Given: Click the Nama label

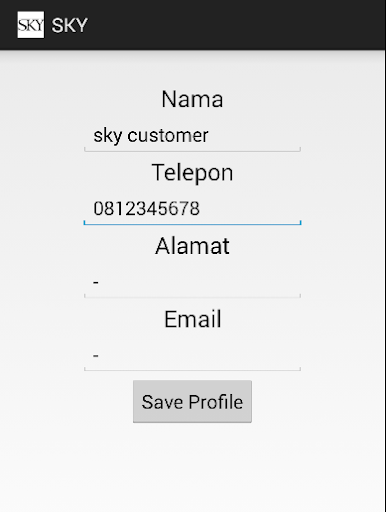Looking at the screenshot, I should pos(192,99).
